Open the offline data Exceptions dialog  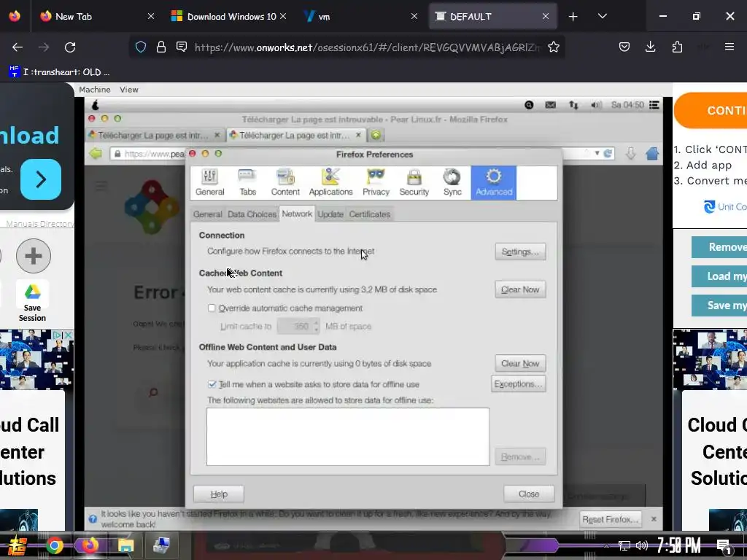click(519, 384)
